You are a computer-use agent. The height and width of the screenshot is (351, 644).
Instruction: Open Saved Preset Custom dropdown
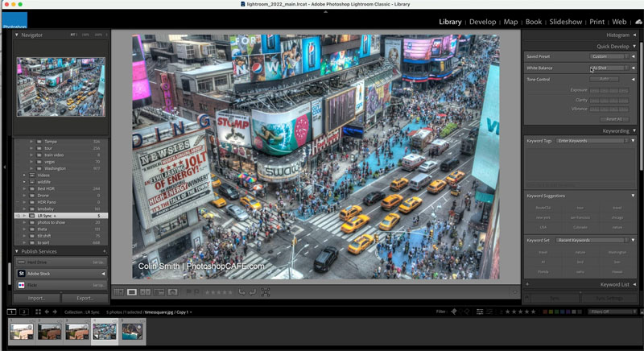click(609, 56)
